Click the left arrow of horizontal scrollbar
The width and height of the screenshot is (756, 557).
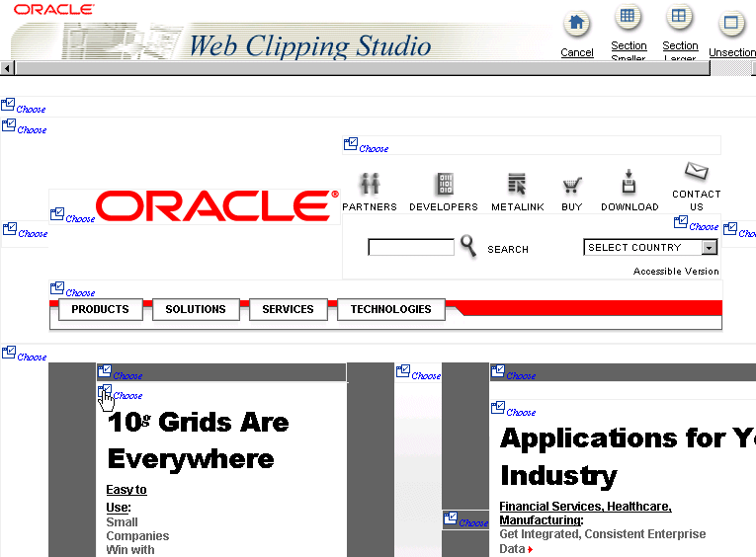7,68
